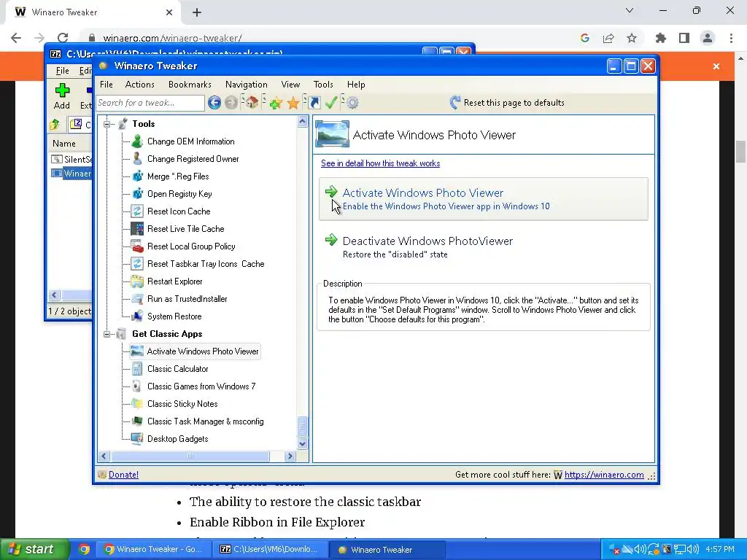The width and height of the screenshot is (747, 560).
Task: Open the Help menu
Action: pos(356,85)
